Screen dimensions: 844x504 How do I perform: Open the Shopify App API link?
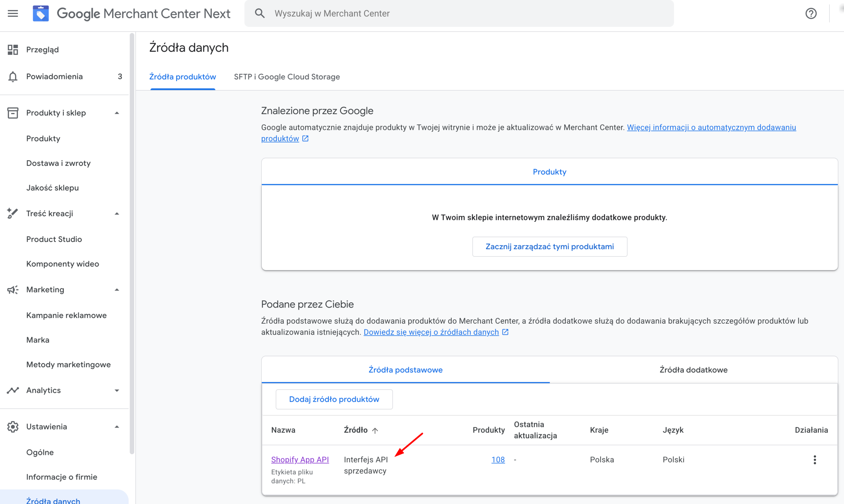pyautogui.click(x=300, y=459)
